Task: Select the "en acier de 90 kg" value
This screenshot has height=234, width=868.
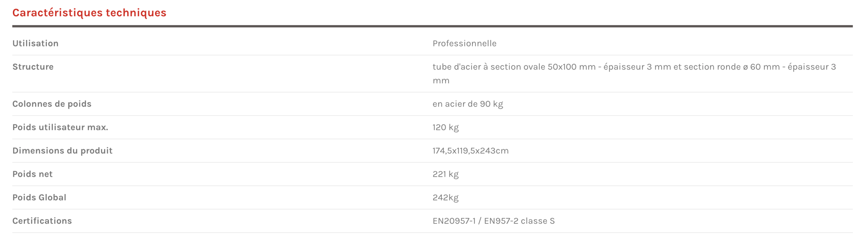Action: (468, 104)
